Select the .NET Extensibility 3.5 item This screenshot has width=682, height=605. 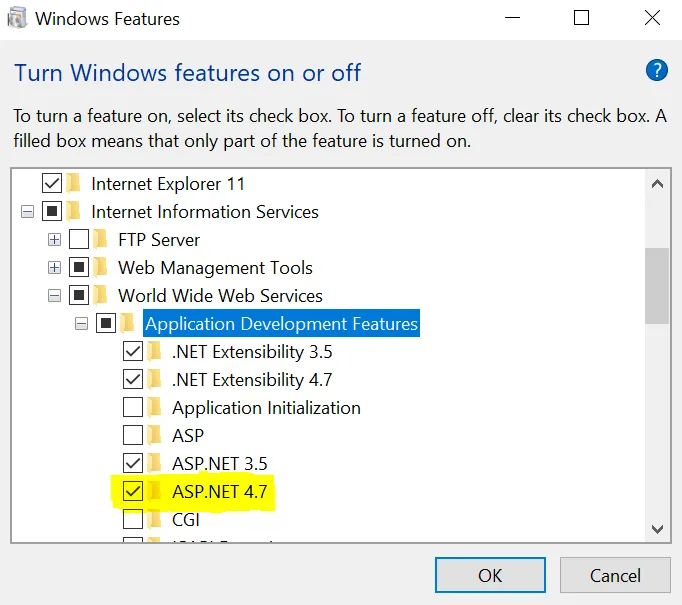[x=252, y=352]
